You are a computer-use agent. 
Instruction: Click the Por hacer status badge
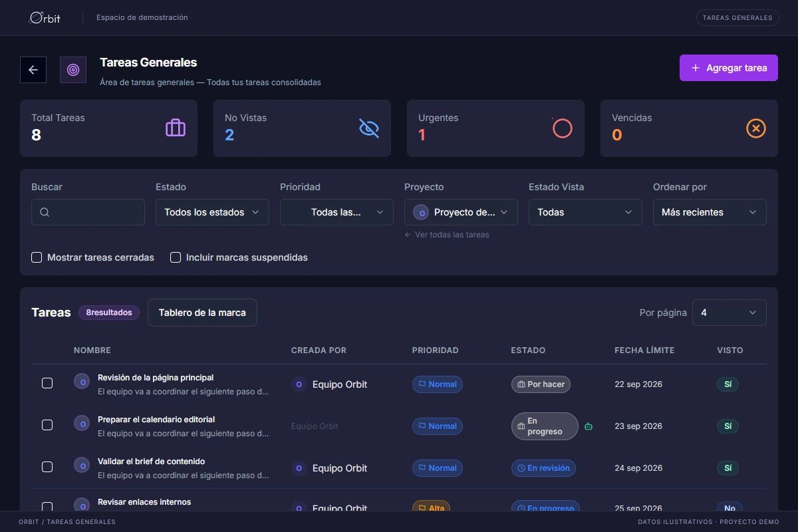click(x=541, y=384)
